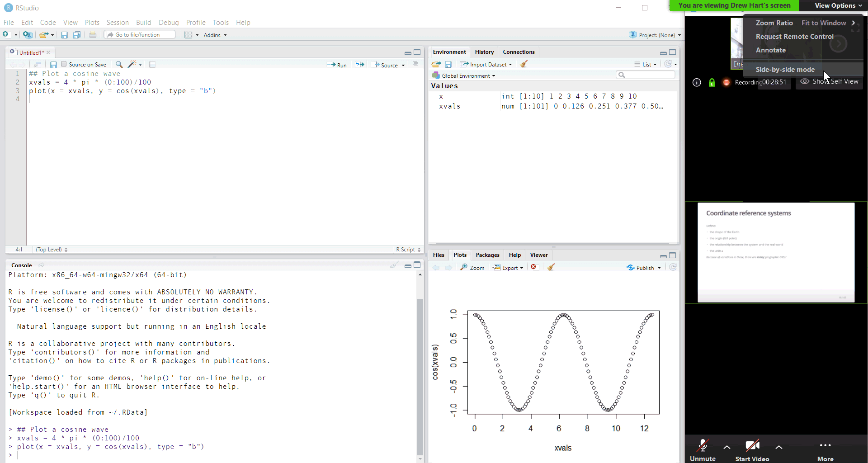
Task: Unmute the microphone in Zoom
Action: 703,450
